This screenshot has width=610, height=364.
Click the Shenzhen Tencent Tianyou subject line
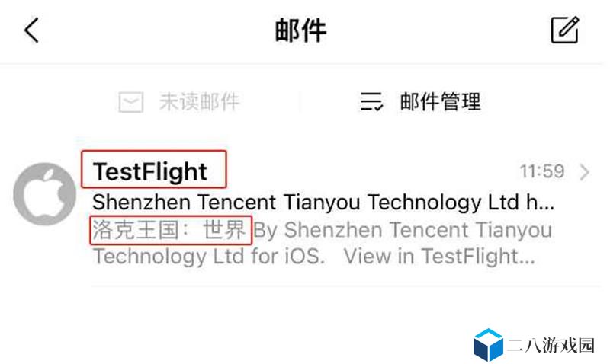pyautogui.click(x=323, y=202)
